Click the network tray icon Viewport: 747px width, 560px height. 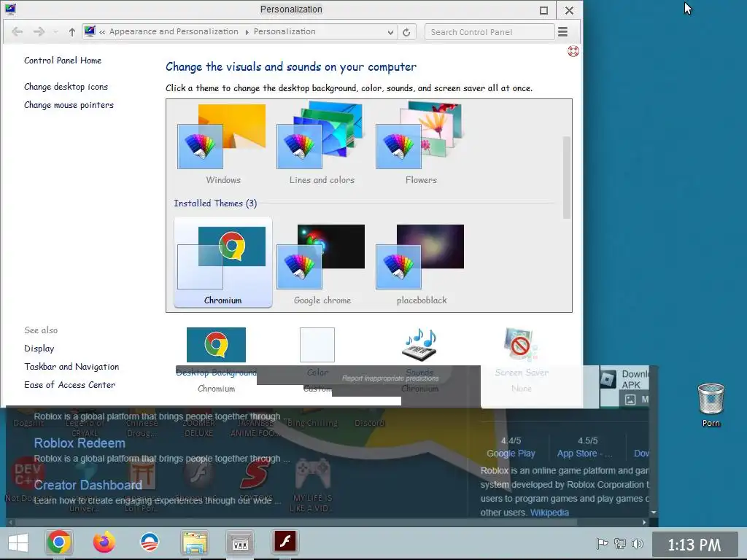point(620,543)
